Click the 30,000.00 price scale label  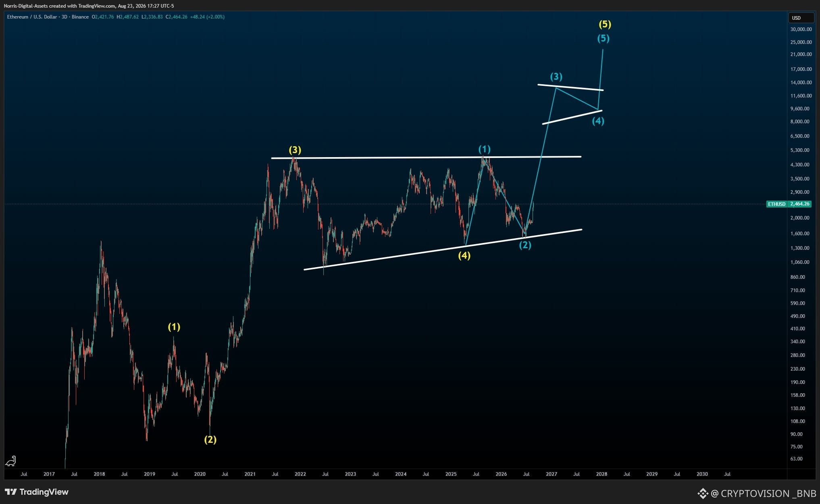(x=801, y=29)
